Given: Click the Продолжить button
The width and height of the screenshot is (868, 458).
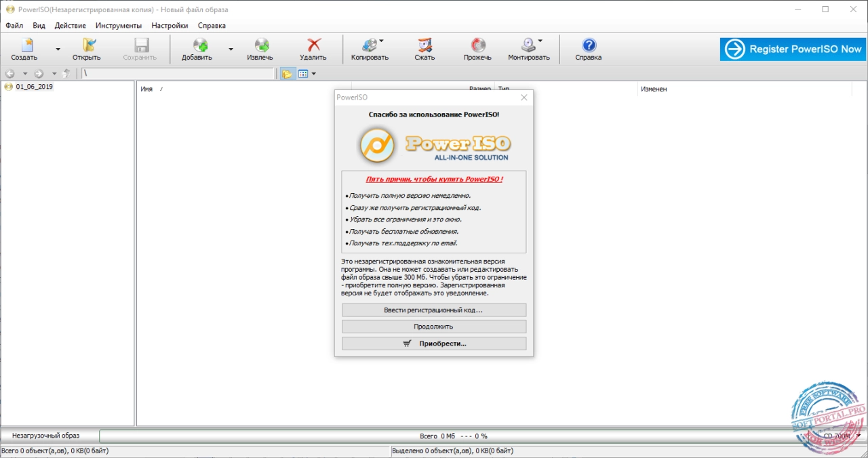Looking at the screenshot, I should point(434,327).
